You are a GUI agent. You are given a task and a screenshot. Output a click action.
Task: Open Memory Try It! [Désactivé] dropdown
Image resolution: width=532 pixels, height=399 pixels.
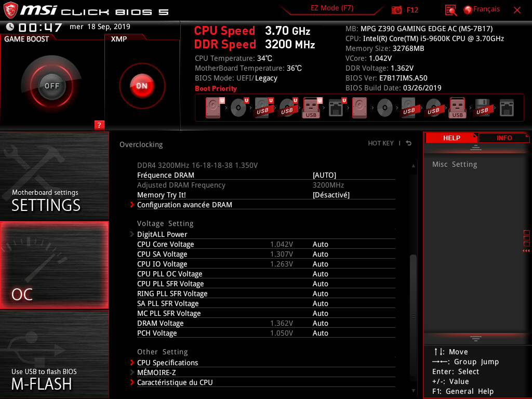pos(331,195)
